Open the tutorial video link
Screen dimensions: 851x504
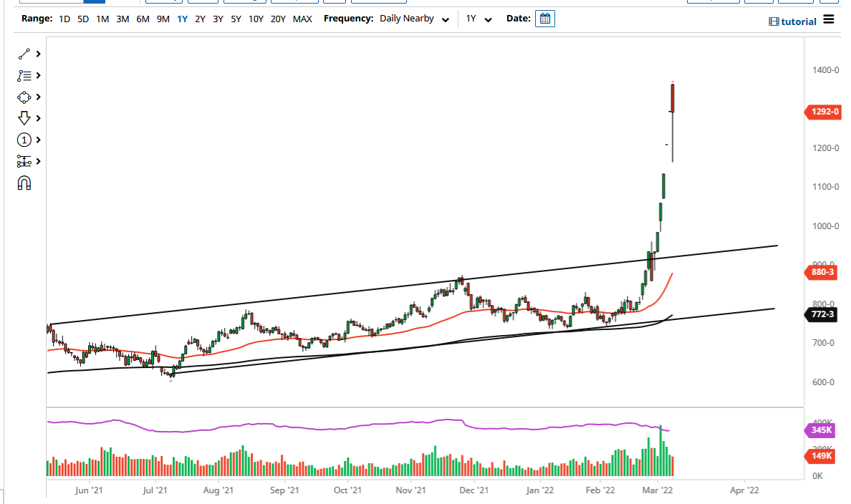(793, 21)
